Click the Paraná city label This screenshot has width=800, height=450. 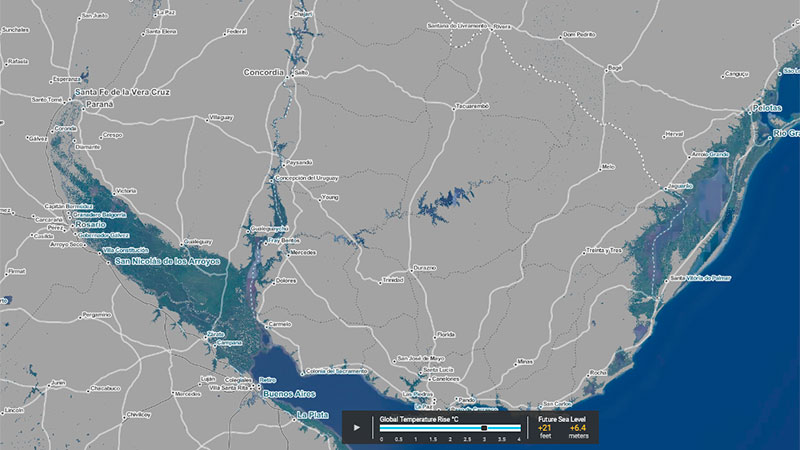[x=100, y=103]
